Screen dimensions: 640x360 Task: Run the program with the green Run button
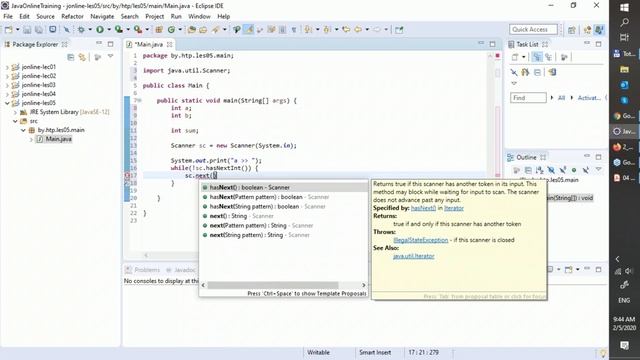click(100, 30)
